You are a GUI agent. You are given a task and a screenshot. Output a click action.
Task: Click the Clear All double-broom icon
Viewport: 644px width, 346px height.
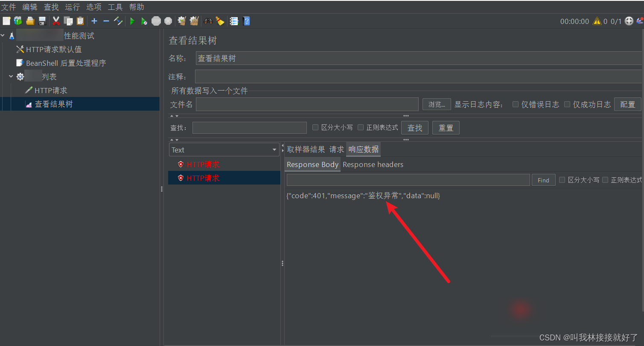coord(194,21)
